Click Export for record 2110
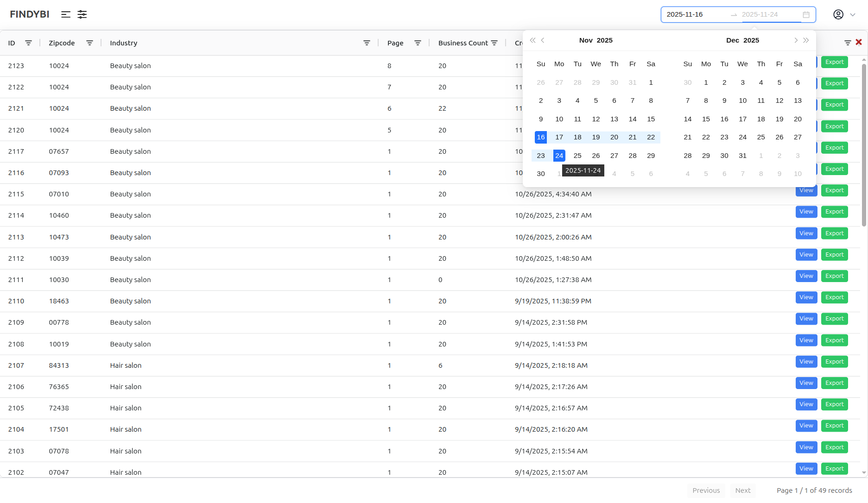The image size is (868, 503). [835, 297]
